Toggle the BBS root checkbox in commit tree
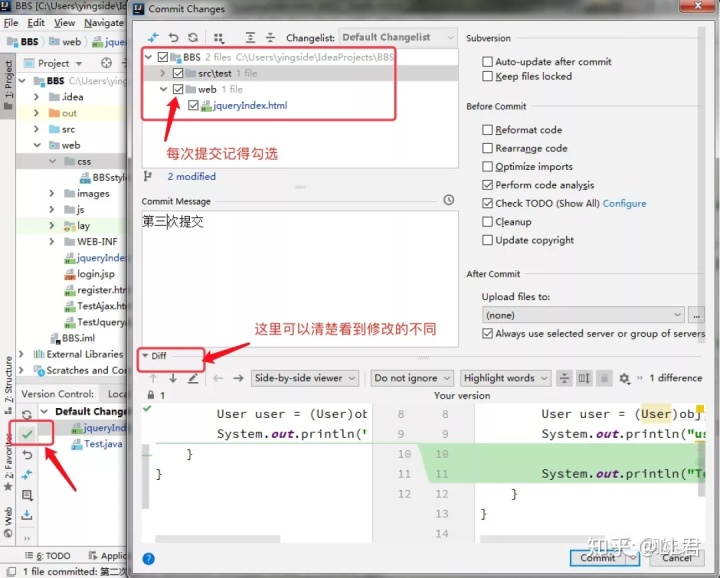Viewport: 720px width, 578px height. (163, 57)
